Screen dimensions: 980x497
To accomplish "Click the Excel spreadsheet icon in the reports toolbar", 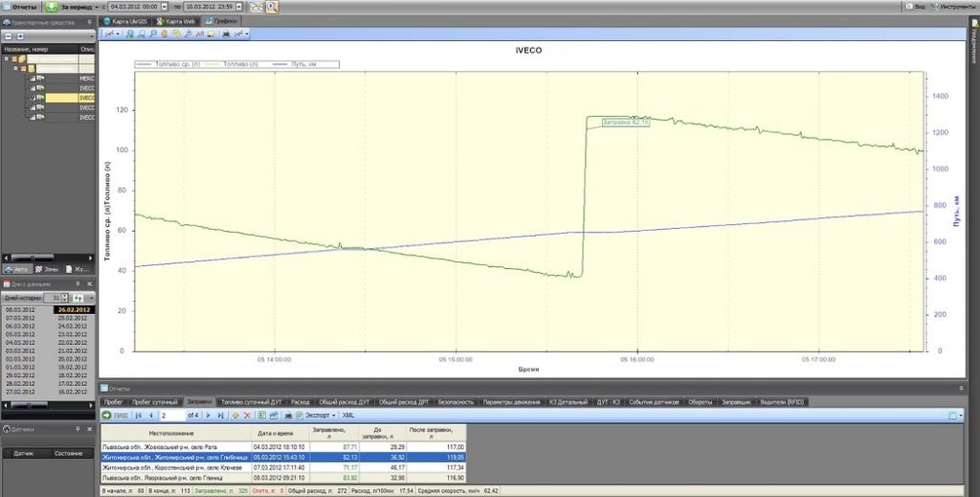I will tap(262, 415).
